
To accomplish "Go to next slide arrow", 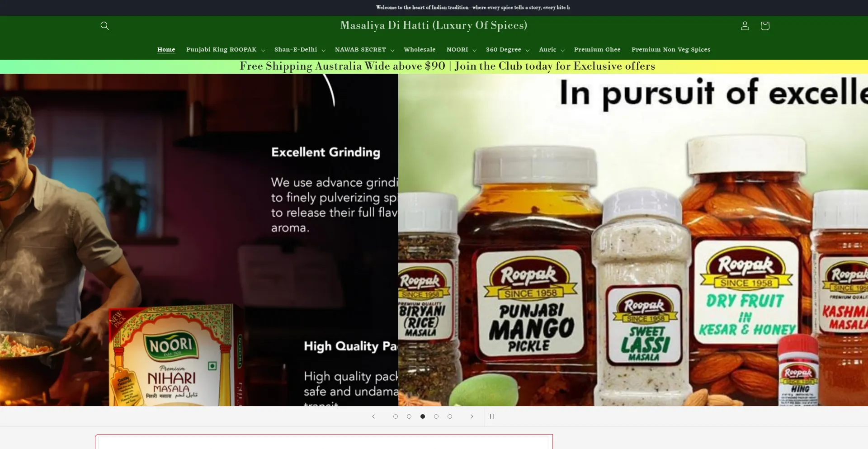I will click(x=472, y=416).
